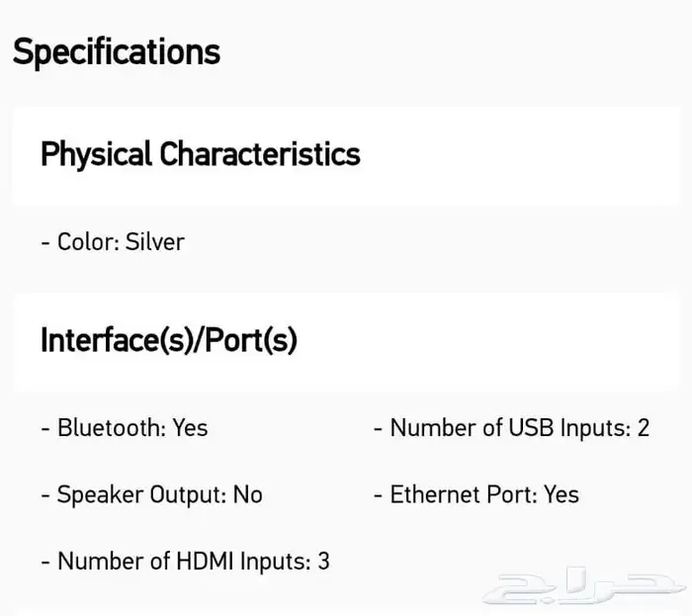Click the Specifications heading
Viewport: 692px width, 616px height.
click(x=117, y=52)
